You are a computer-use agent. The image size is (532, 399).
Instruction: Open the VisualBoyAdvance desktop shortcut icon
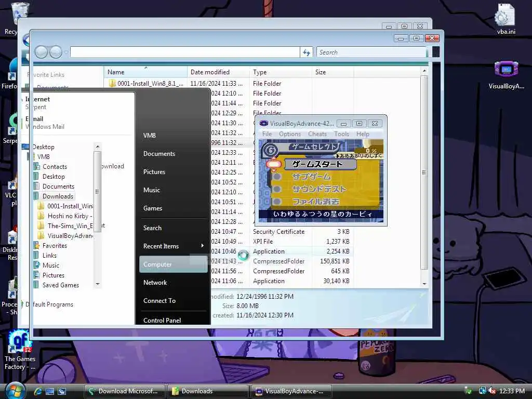tap(506, 74)
